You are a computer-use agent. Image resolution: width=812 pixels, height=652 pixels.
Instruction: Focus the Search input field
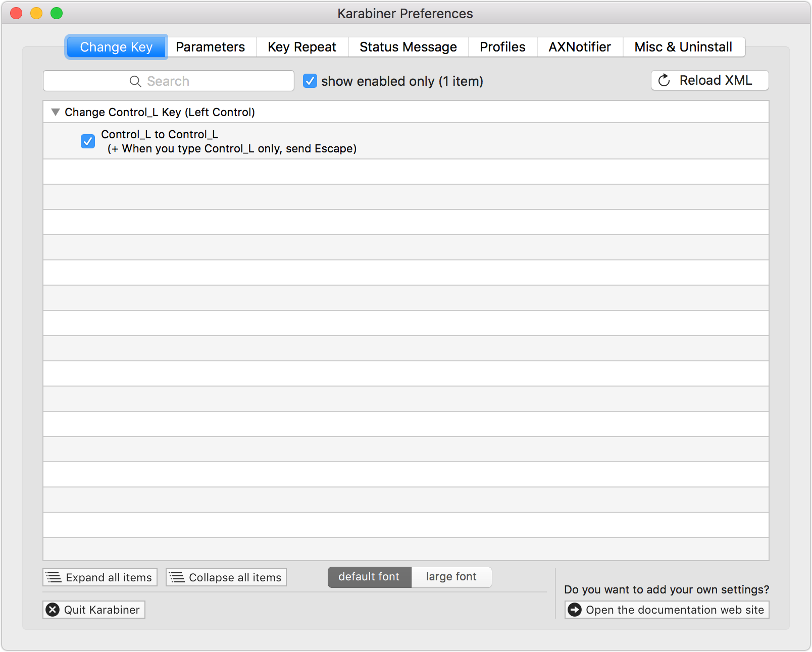click(169, 81)
